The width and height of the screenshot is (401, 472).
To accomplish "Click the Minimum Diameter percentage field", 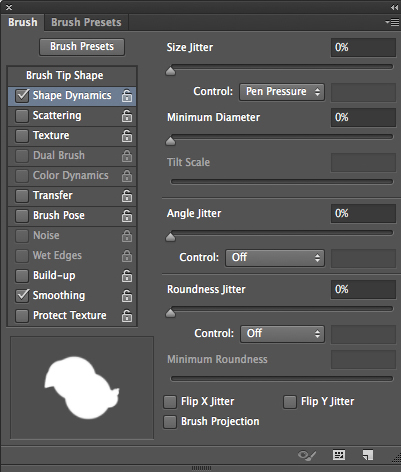I will coord(363,118).
